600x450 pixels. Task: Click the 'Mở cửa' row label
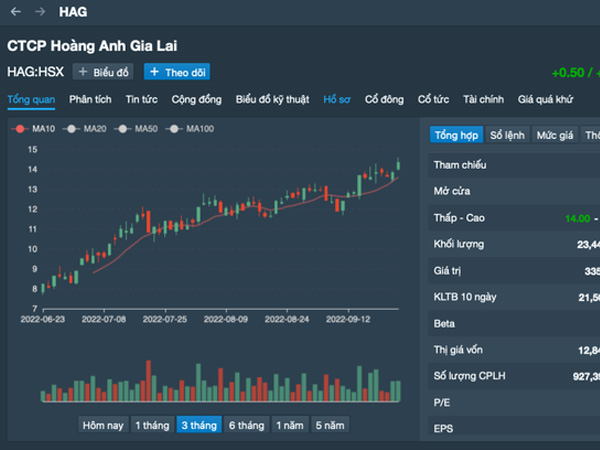coord(452,191)
